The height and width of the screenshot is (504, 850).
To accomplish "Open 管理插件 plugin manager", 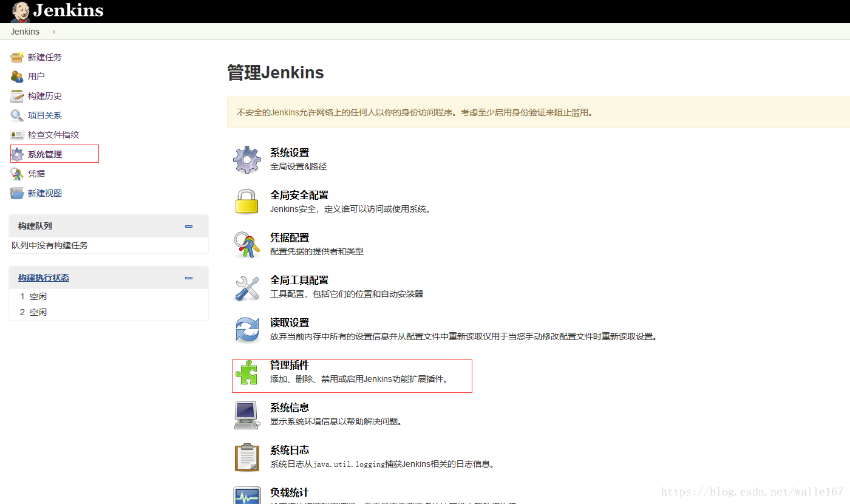I will [x=290, y=365].
